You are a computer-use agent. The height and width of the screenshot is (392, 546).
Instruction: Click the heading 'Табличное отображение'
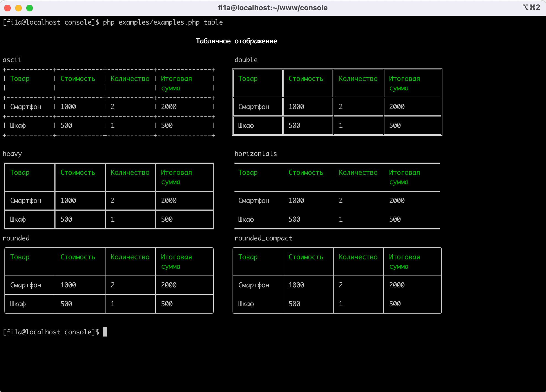click(236, 41)
